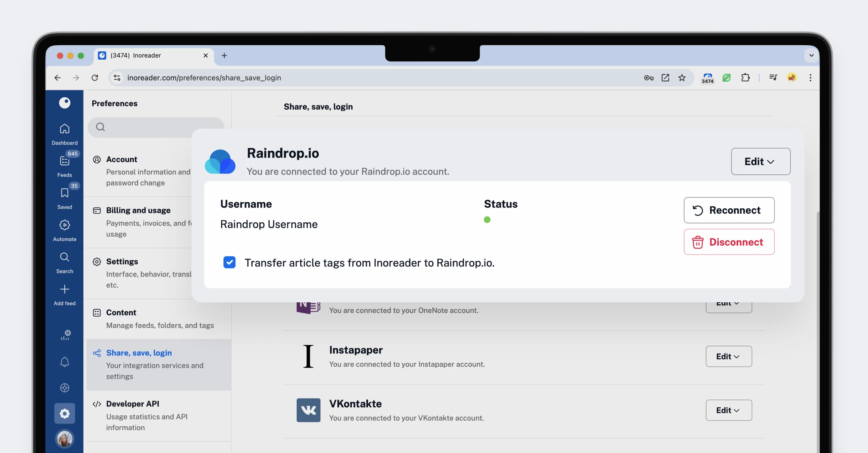Open the tab search chevron in Chrome

tap(811, 55)
